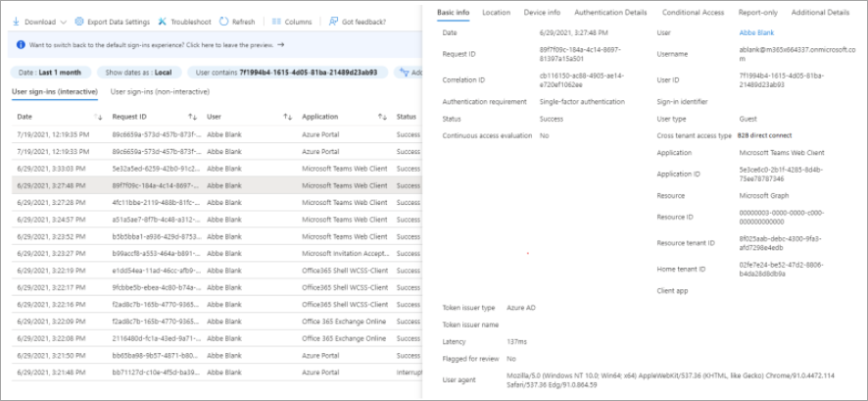The height and width of the screenshot is (401, 868).
Task: Expand the Download dropdown chevron
Action: tap(63, 22)
